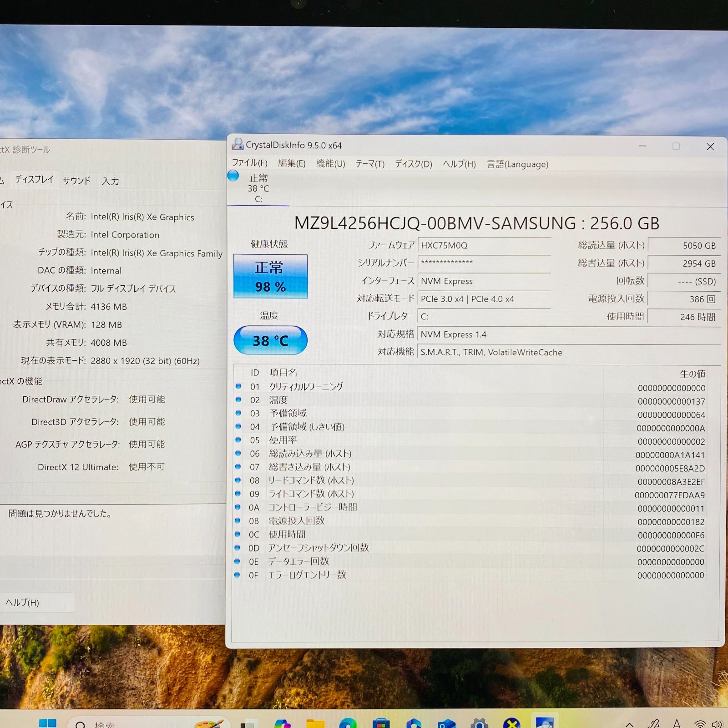This screenshot has height=728, width=728.
Task: Click status dot for row 0D アンセーフシャットダウン回数
Action: [238, 548]
